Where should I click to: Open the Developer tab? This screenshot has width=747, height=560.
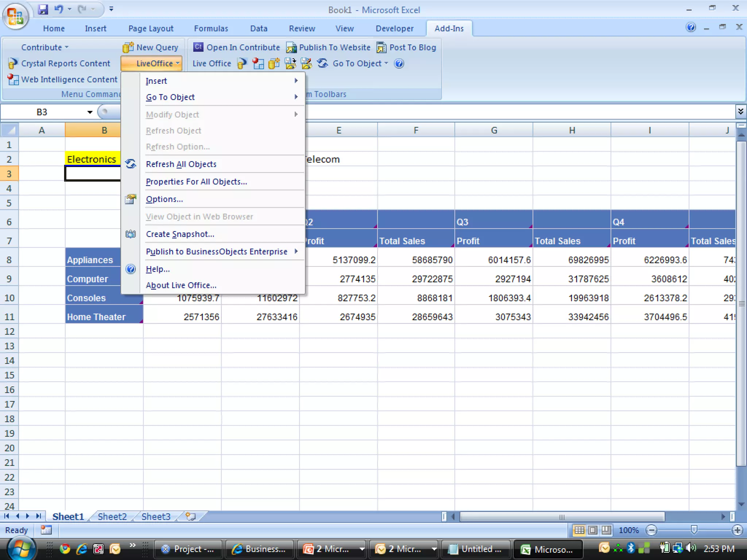395,28
